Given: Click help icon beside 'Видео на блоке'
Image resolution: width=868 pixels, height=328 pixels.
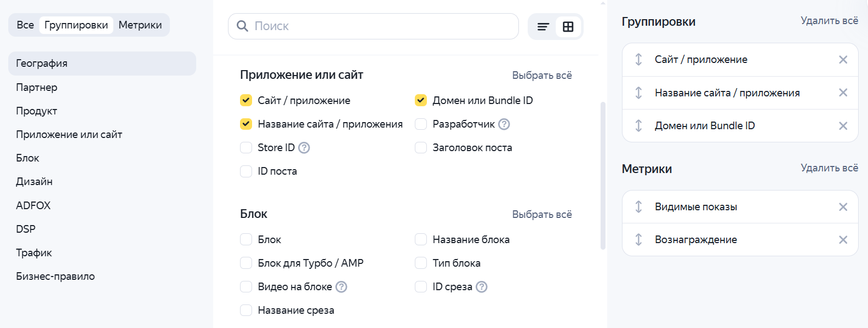Looking at the screenshot, I should [341, 287].
